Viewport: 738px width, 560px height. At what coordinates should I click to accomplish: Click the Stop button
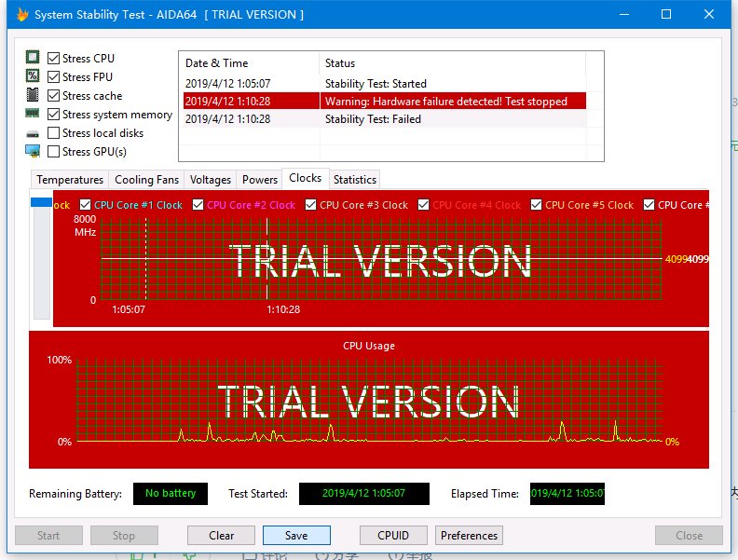(124, 536)
